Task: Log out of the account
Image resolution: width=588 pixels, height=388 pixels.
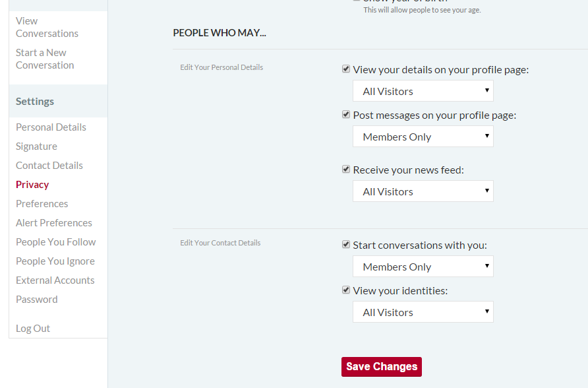Action: coord(33,328)
